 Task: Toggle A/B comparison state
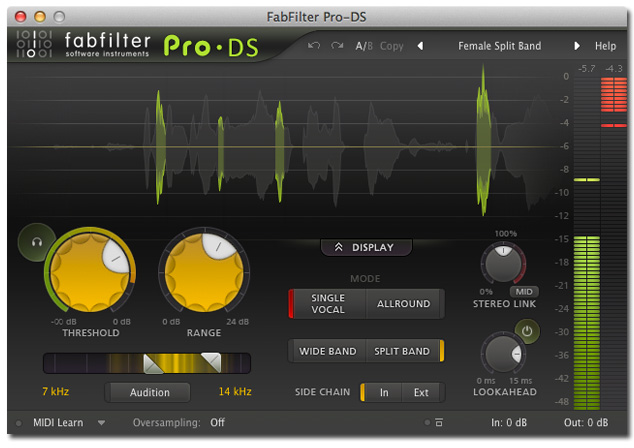pos(364,46)
